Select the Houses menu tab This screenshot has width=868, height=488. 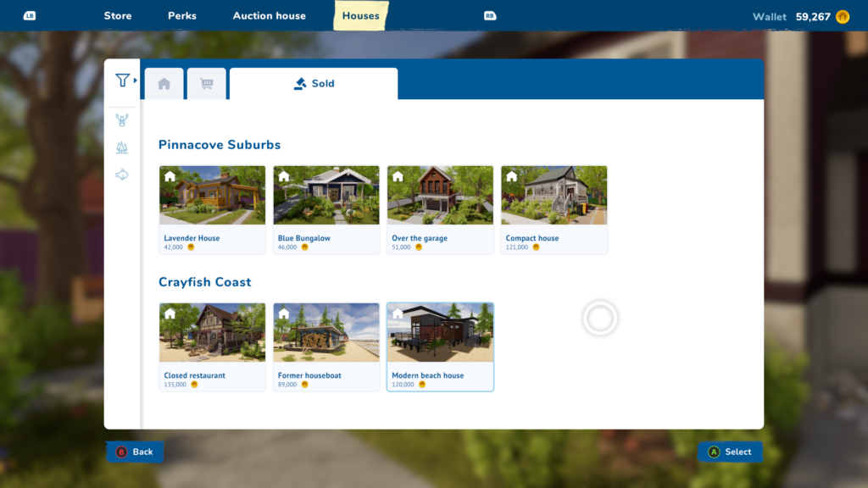coord(361,15)
